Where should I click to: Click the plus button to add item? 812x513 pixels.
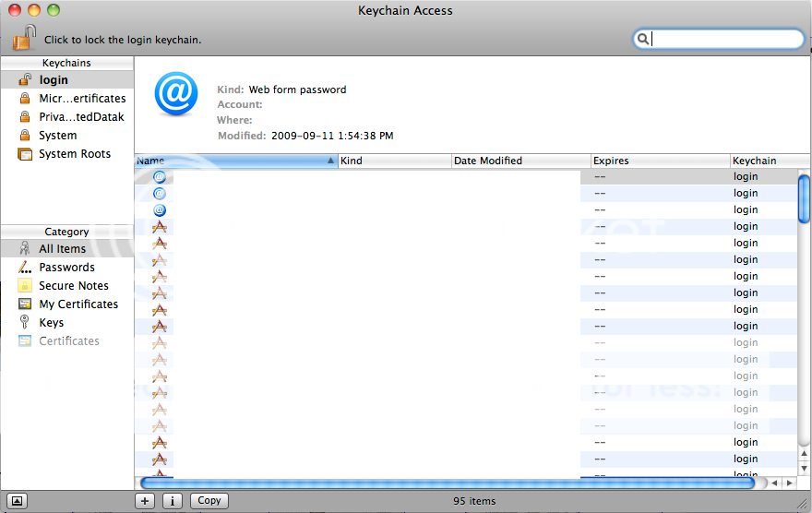pyautogui.click(x=145, y=501)
